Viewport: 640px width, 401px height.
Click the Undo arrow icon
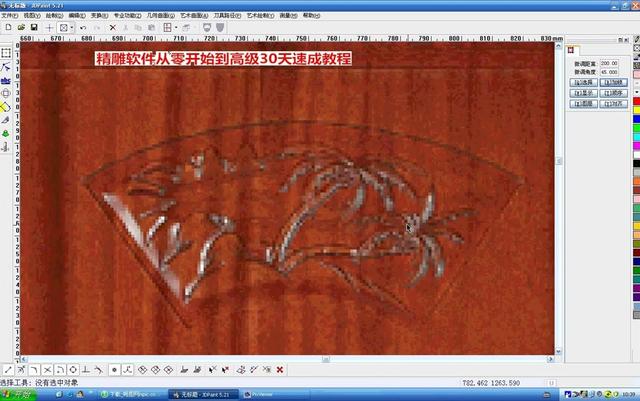pyautogui.click(x=83, y=27)
